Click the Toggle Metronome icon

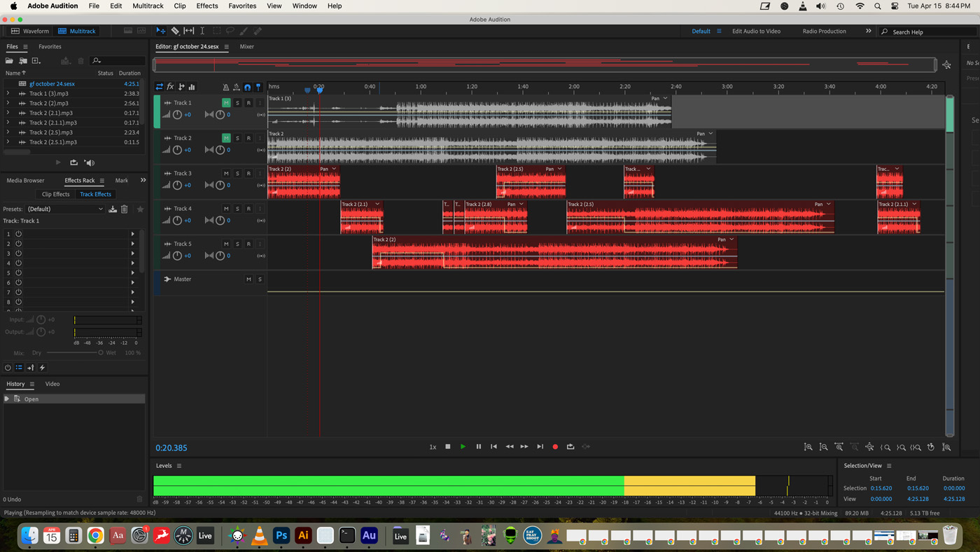click(x=225, y=88)
